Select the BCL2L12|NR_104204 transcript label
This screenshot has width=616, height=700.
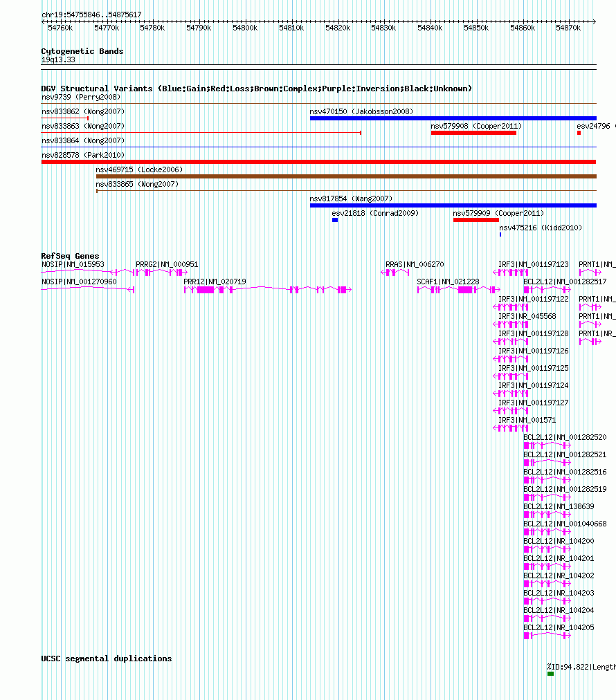(559, 610)
